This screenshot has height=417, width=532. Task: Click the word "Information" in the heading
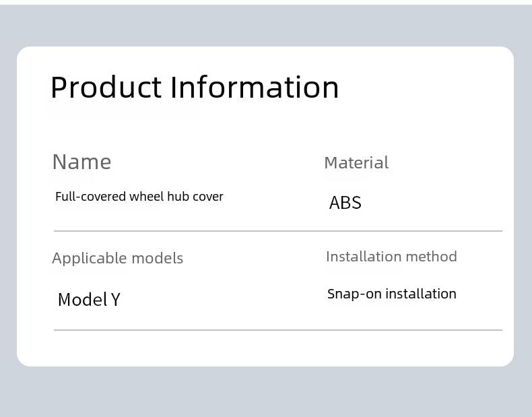[255, 88]
